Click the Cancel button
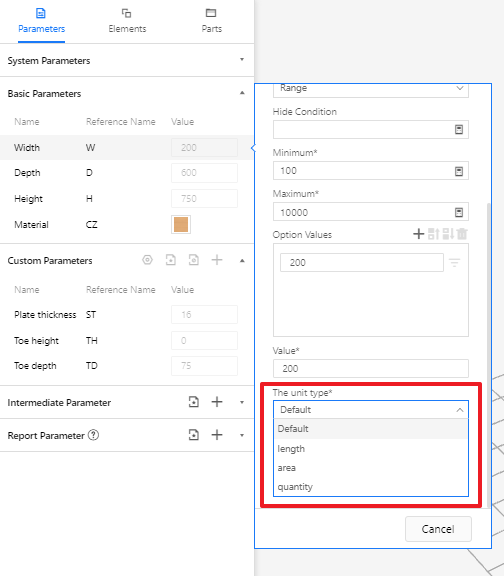This screenshot has height=576, width=504. (438, 529)
